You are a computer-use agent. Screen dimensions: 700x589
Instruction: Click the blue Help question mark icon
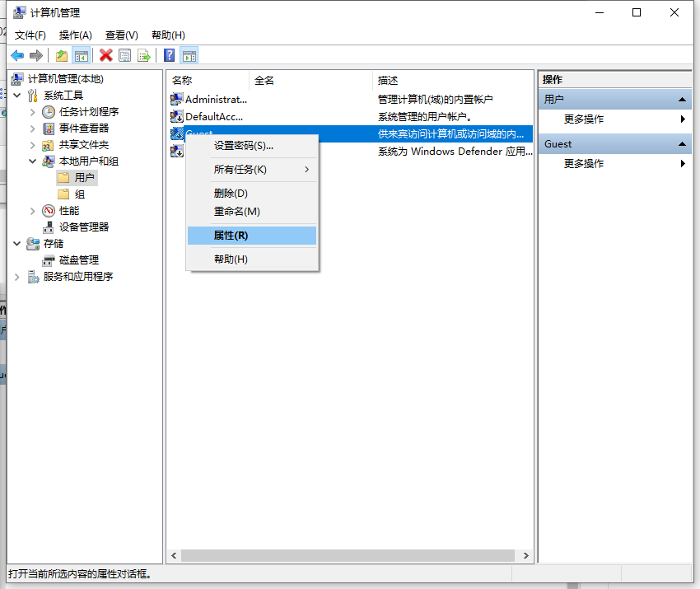tap(169, 55)
